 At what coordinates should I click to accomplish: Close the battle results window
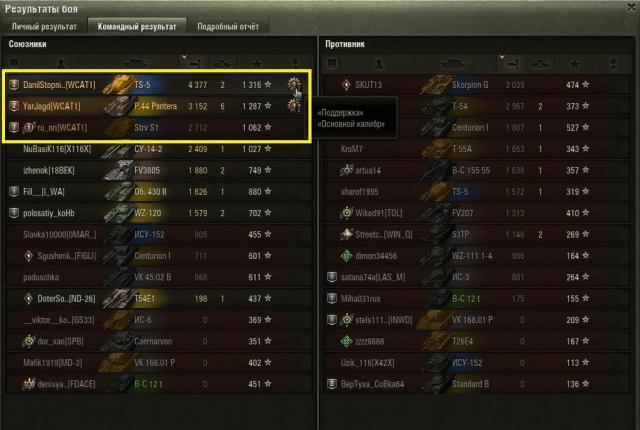pyautogui.click(x=633, y=7)
